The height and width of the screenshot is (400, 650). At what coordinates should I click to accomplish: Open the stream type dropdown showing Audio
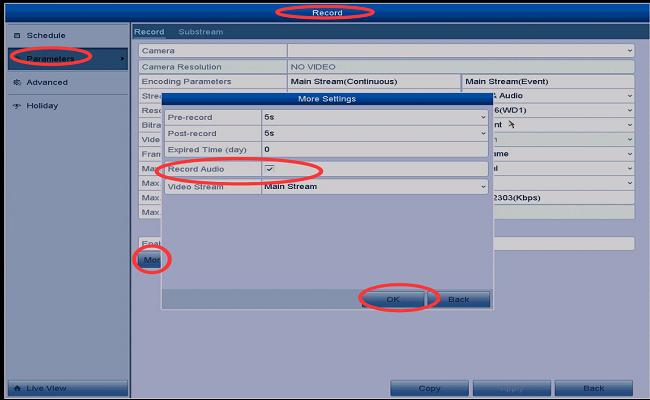564,96
